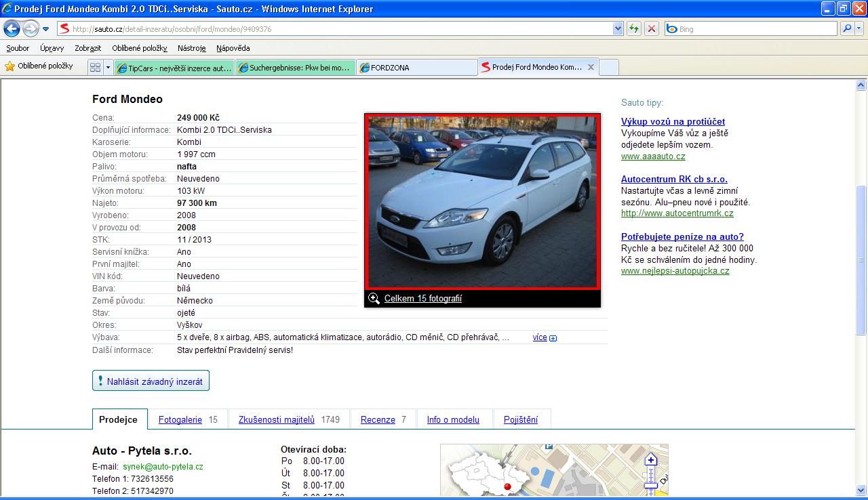The height and width of the screenshot is (500, 868).
Task: Open Quick Tabs grid icon
Action: tap(96, 67)
